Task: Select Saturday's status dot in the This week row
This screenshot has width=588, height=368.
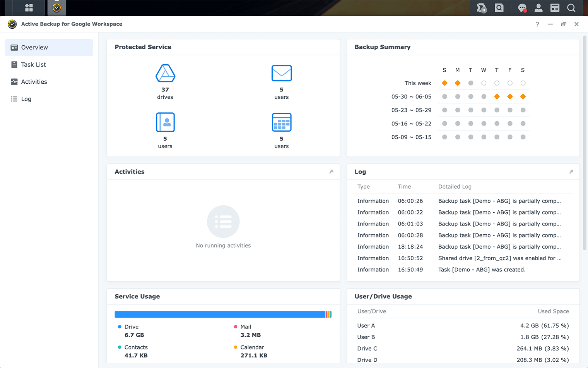Action: click(x=523, y=83)
